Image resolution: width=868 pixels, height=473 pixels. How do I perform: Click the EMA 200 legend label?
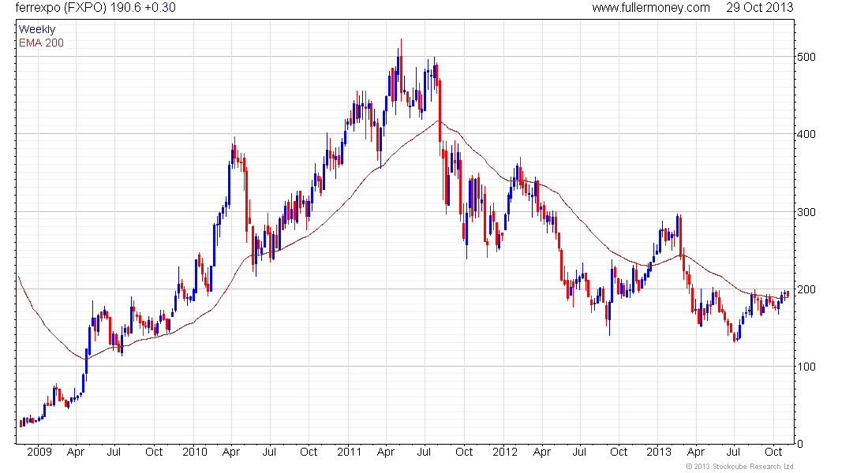pos(41,43)
